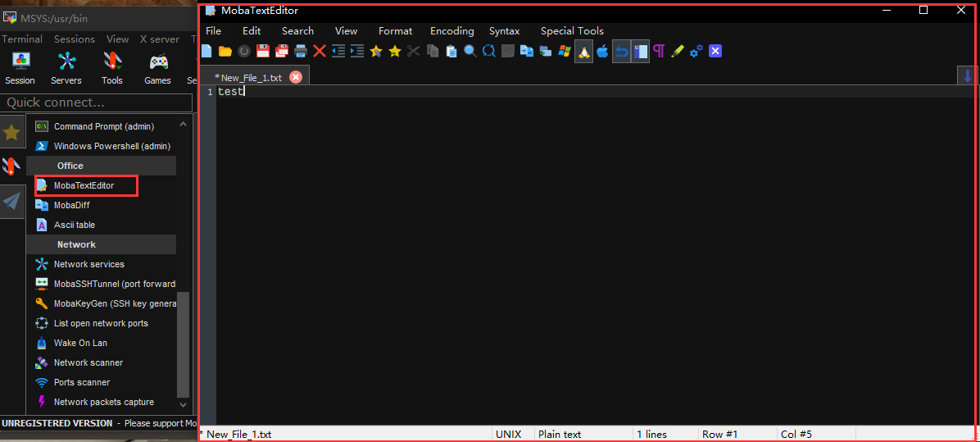The height and width of the screenshot is (442, 980).
Task: Click the red X close-file toolbar icon
Action: click(320, 52)
